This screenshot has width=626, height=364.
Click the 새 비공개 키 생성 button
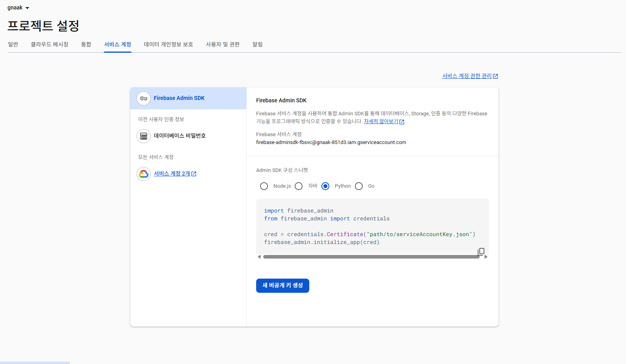(283, 286)
